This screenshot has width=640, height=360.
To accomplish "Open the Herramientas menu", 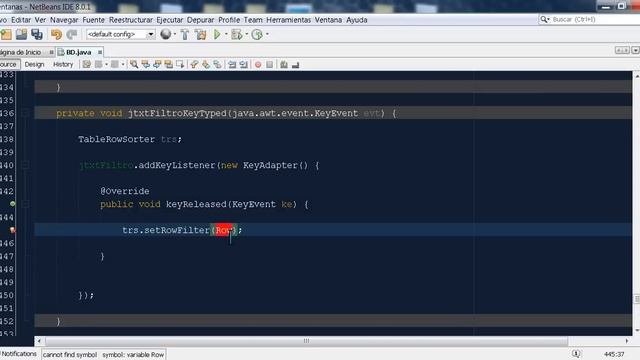I will [x=289, y=20].
